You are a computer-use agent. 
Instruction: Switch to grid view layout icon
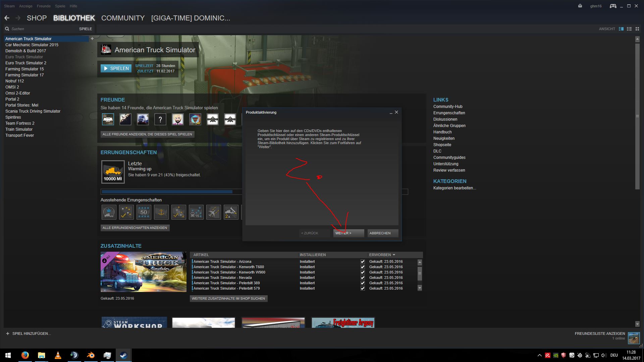pyautogui.click(x=637, y=29)
